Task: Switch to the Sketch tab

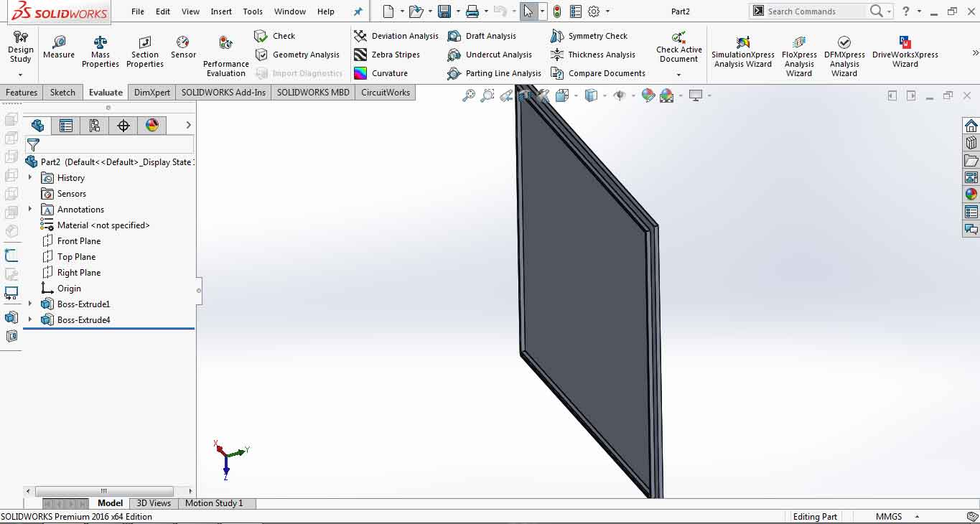Action: tap(62, 92)
